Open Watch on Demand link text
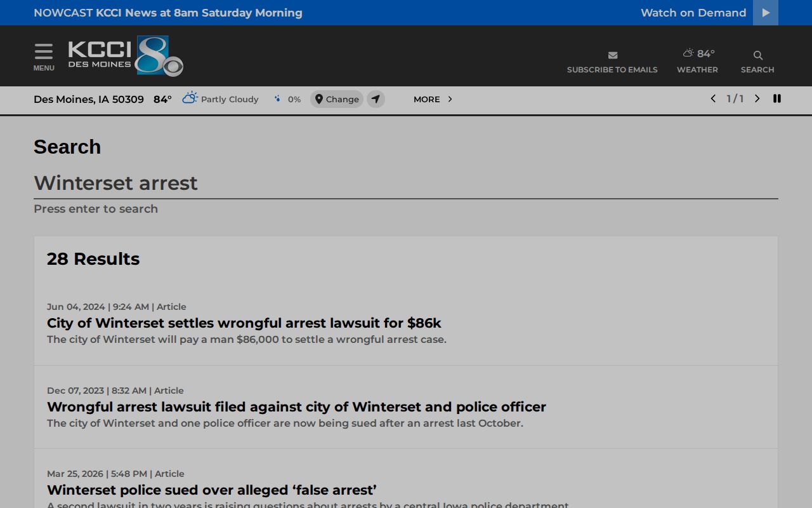 [693, 13]
